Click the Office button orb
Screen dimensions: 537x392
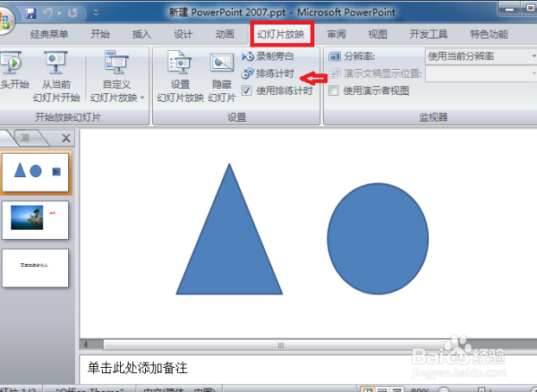(x=4, y=21)
